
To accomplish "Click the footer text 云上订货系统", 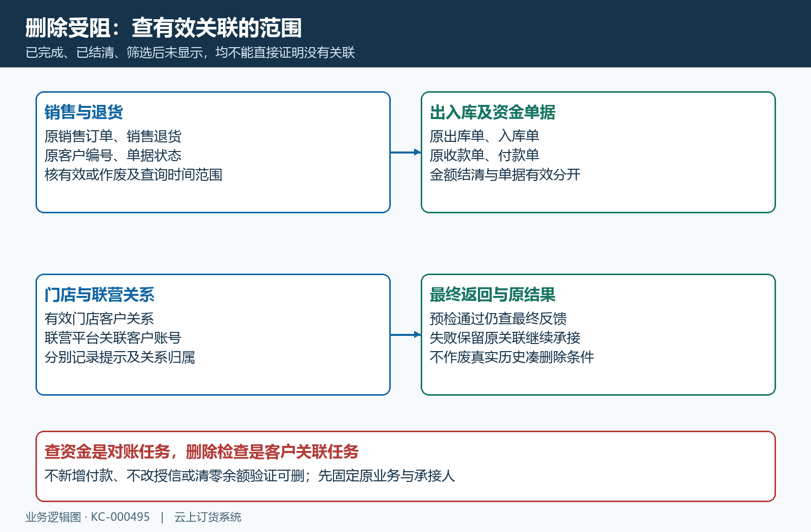I will (x=207, y=517).
